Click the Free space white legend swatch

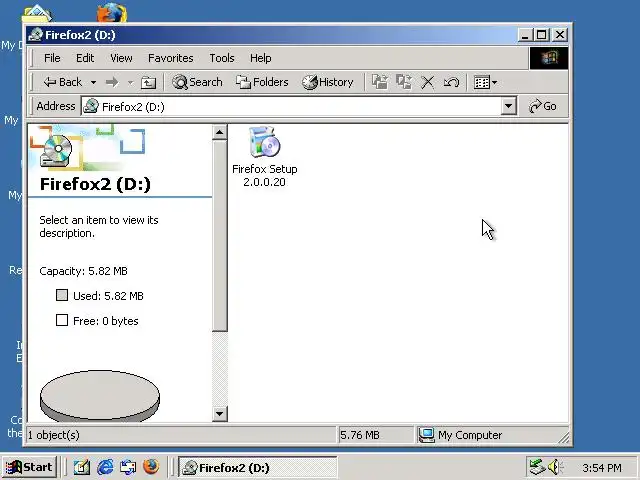pyautogui.click(x=62, y=320)
